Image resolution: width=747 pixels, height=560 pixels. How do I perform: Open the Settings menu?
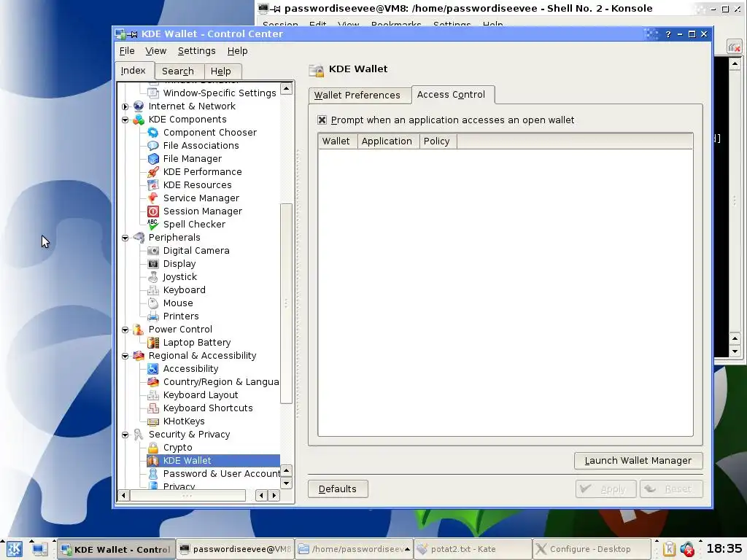(x=196, y=51)
